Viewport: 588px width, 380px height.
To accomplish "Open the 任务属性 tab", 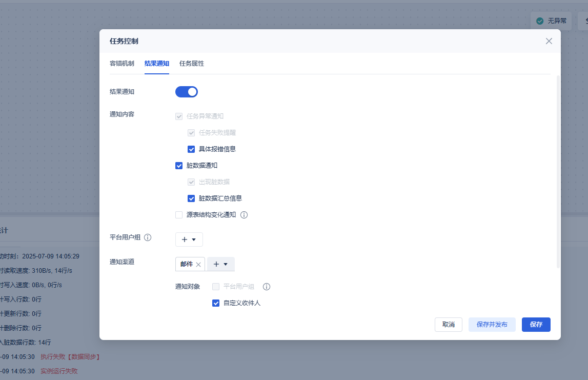I will pos(192,64).
